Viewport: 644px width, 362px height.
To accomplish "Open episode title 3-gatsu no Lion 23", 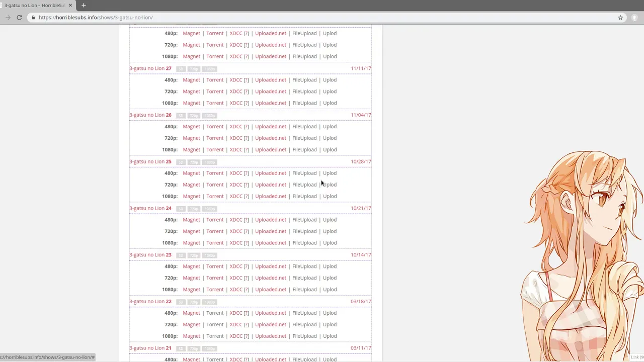I will pyautogui.click(x=150, y=255).
